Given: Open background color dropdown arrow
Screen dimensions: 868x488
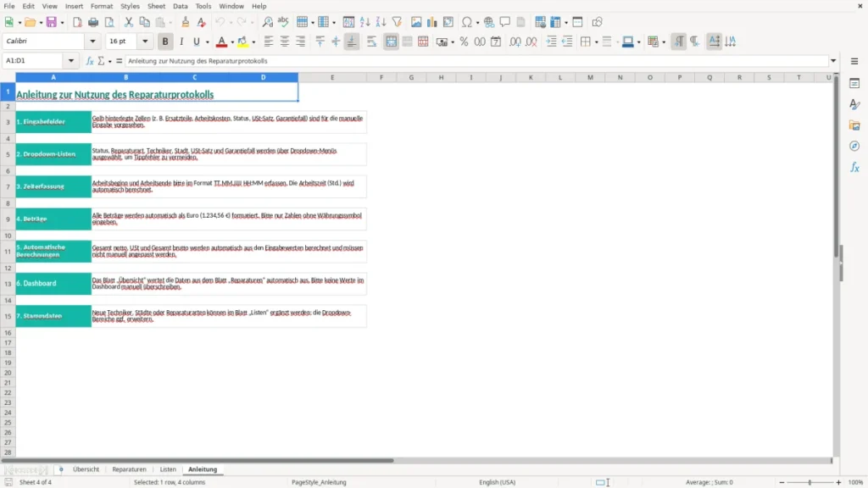Looking at the screenshot, I should pyautogui.click(x=253, y=42).
